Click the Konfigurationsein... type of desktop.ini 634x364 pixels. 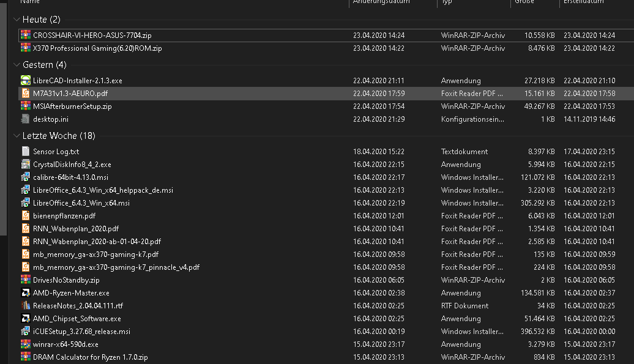coord(472,119)
